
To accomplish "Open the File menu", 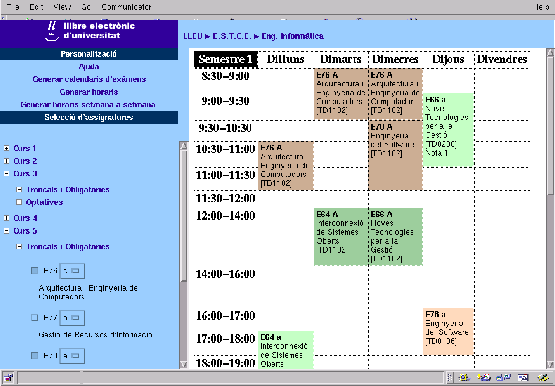I will (13, 7).
